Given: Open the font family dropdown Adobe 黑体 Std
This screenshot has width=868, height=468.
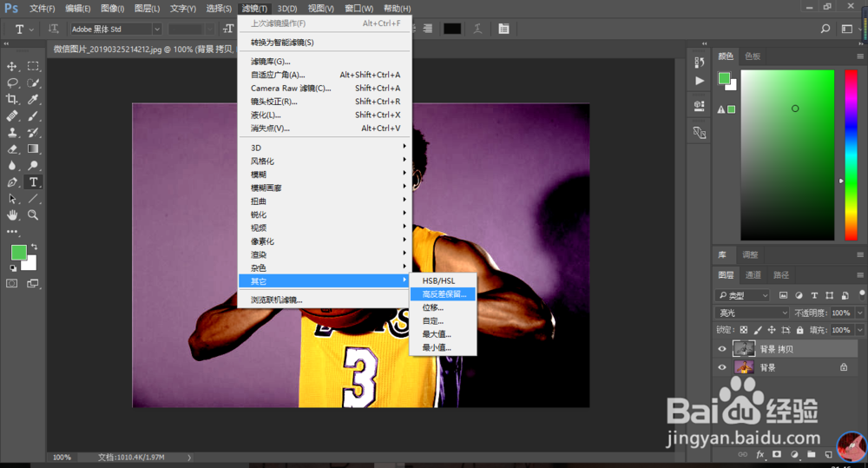Looking at the screenshot, I should [115, 29].
